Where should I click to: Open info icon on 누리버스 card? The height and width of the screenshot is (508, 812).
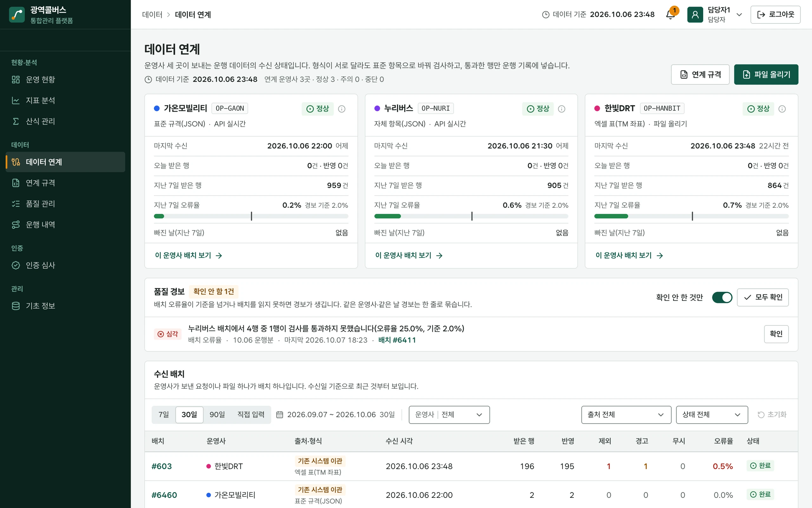point(561,109)
